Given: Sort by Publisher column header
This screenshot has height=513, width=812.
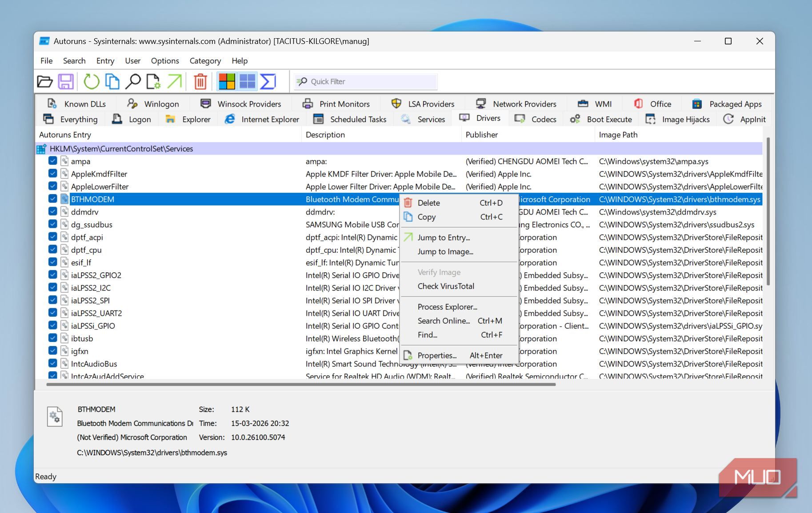Looking at the screenshot, I should [x=528, y=135].
